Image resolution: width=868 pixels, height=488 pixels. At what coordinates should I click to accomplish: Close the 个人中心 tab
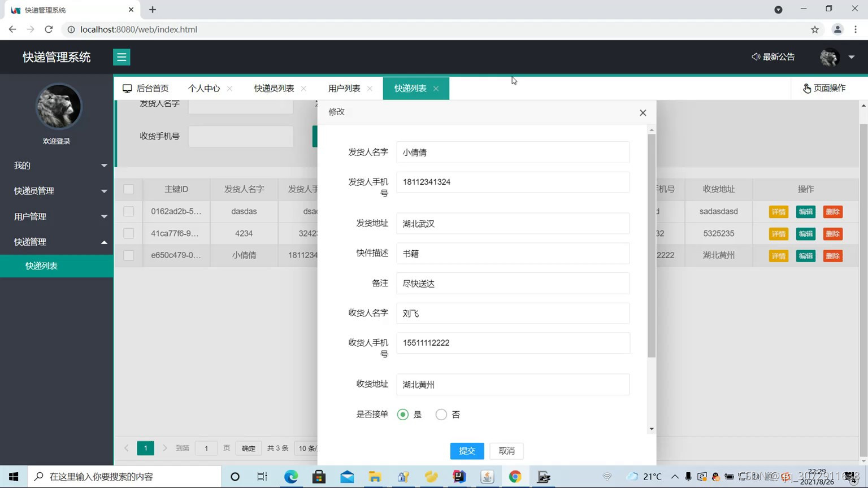click(229, 89)
